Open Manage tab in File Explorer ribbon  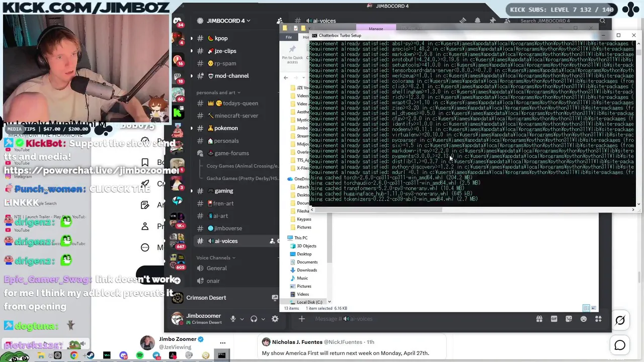pyautogui.click(x=376, y=29)
